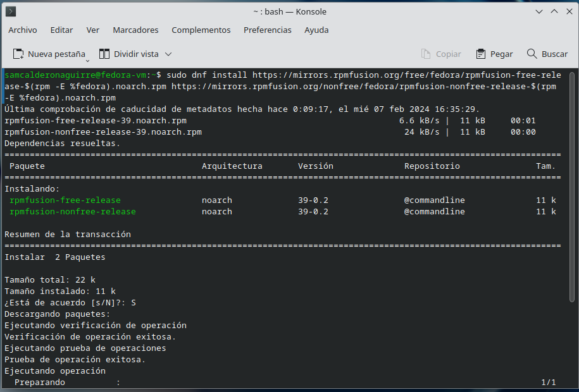The height and width of the screenshot is (392, 579).
Task: Paste clipboard using the Pegar icon
Action: 481,54
